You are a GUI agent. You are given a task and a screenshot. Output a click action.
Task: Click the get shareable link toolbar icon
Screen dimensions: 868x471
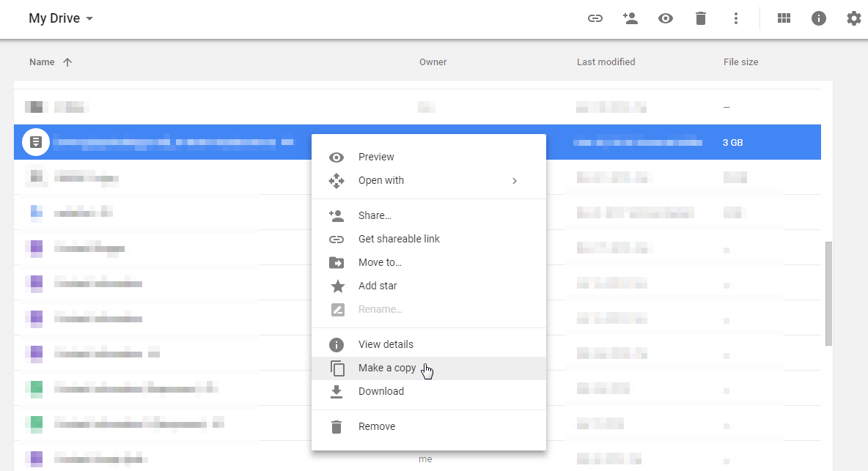(595, 18)
